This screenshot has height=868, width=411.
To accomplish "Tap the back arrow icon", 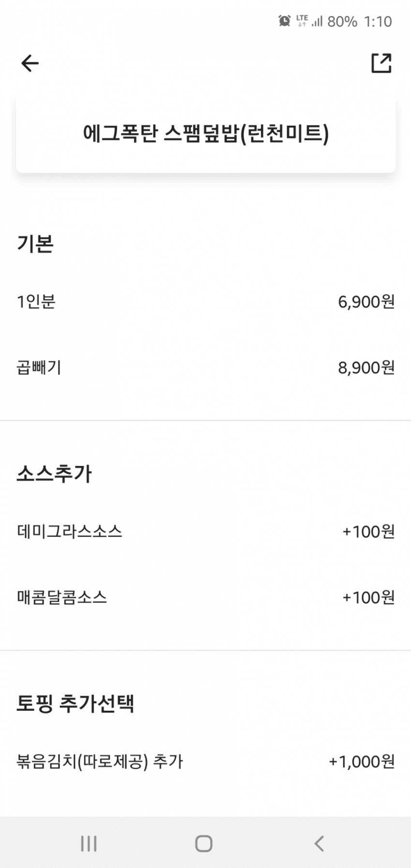I will [30, 63].
